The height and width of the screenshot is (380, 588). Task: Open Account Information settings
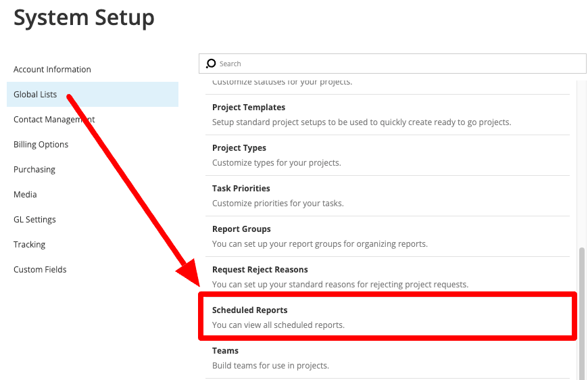pyautogui.click(x=52, y=70)
